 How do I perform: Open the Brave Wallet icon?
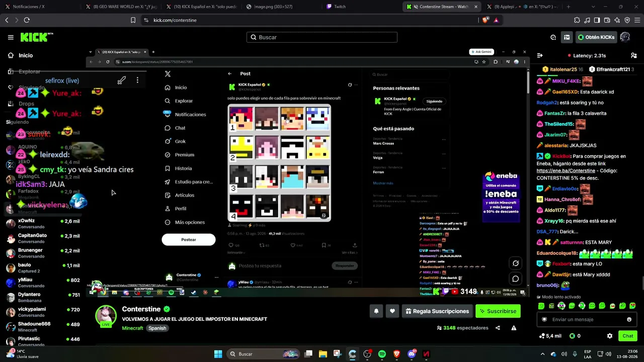click(607, 20)
